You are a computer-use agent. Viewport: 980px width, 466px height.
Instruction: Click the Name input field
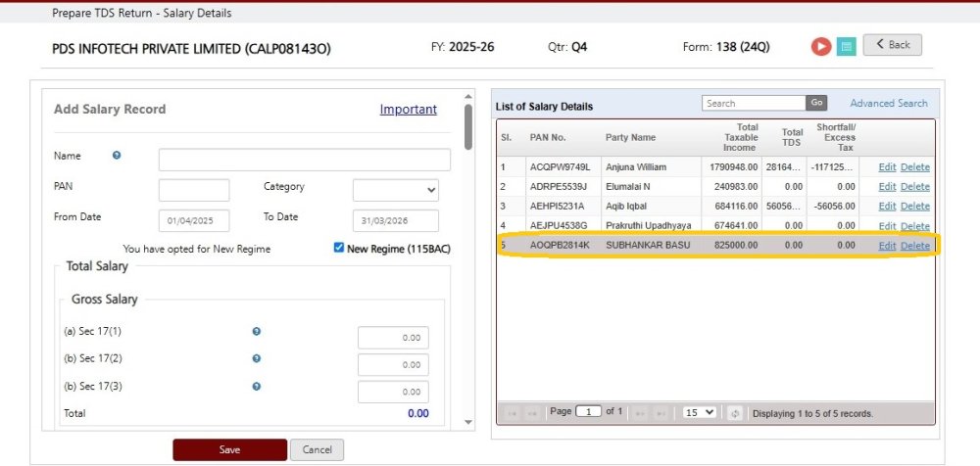tap(305, 160)
